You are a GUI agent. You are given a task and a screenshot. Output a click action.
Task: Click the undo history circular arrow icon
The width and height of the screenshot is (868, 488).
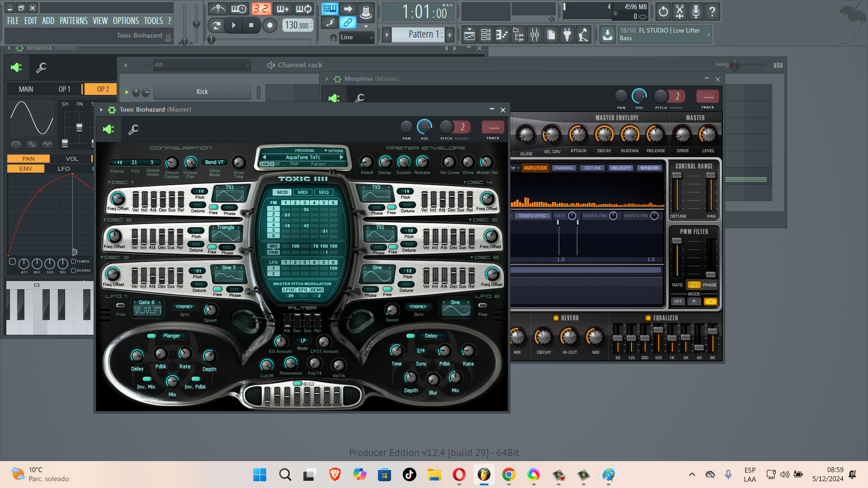[x=663, y=11]
